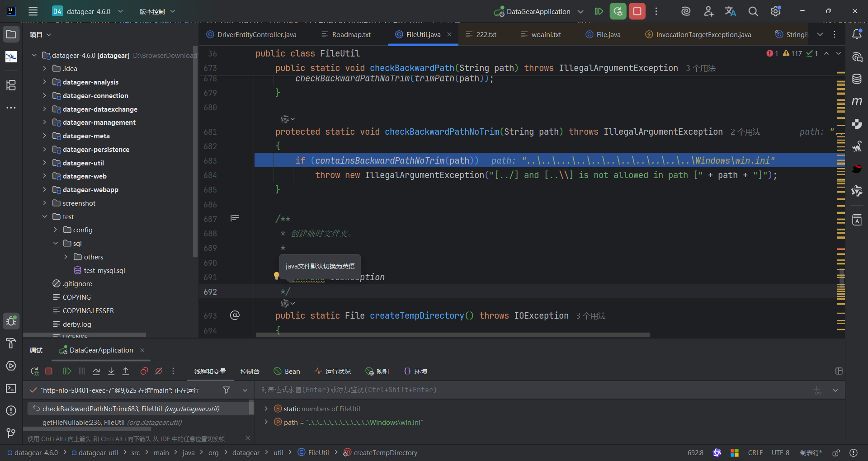Show hidden editor tabs dropdown
The image size is (868, 461).
pyautogui.click(x=820, y=34)
